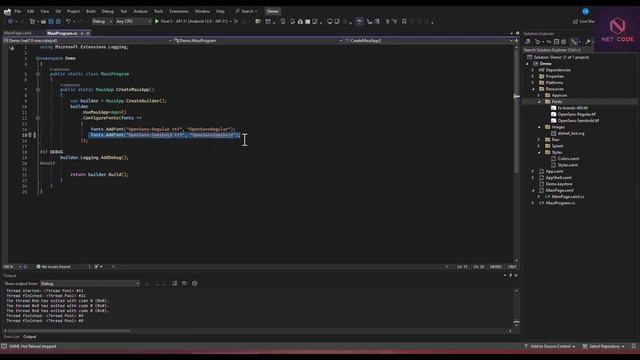This screenshot has height=360, width=640.
Task: Click Solution Explorer Properties wrench icon
Action: point(588,42)
